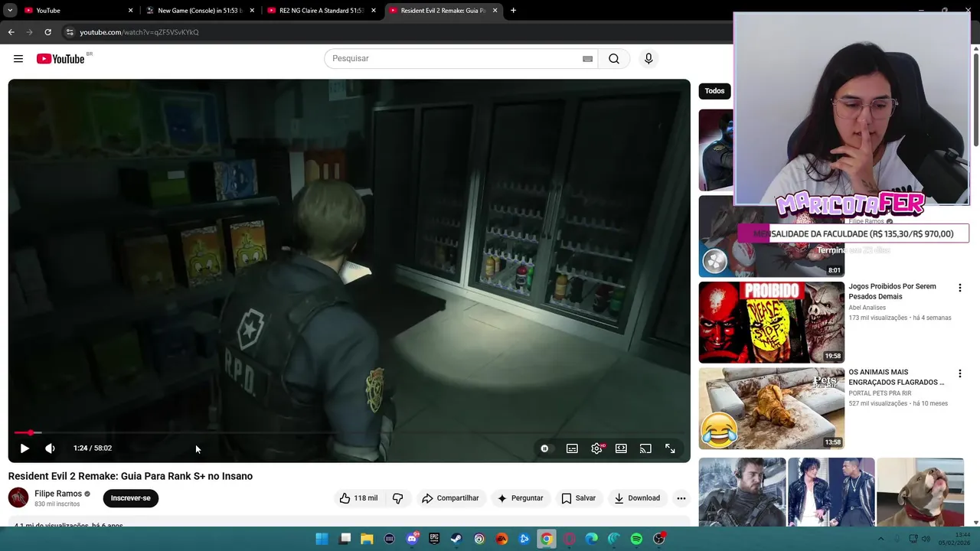Open options for Os Animais Mais Engraçados

[959, 374]
